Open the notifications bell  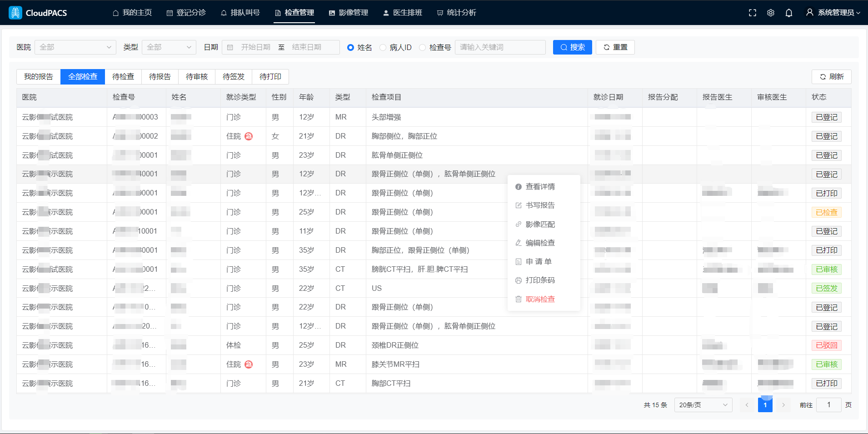(x=789, y=13)
